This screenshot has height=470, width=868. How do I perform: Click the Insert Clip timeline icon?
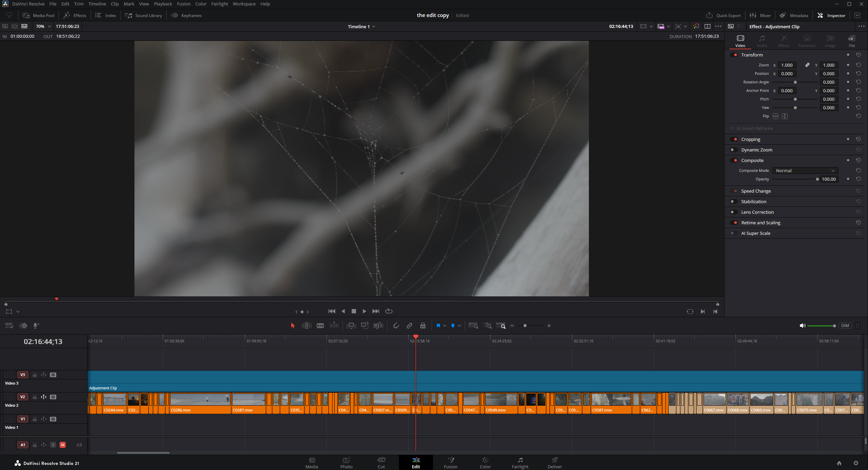coord(351,326)
